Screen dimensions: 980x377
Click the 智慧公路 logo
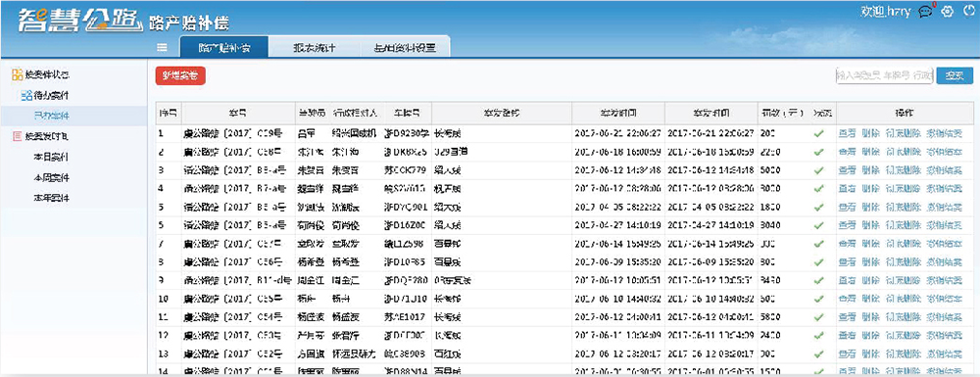point(79,20)
